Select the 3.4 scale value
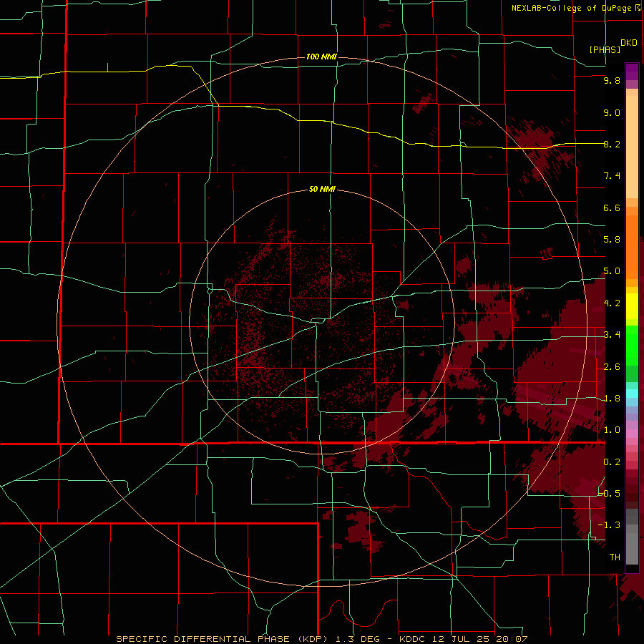Viewport: 644px width, 644px height. coord(612,335)
